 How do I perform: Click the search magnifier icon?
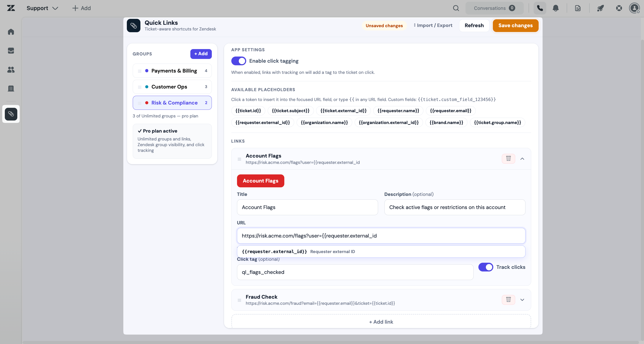[x=456, y=8]
